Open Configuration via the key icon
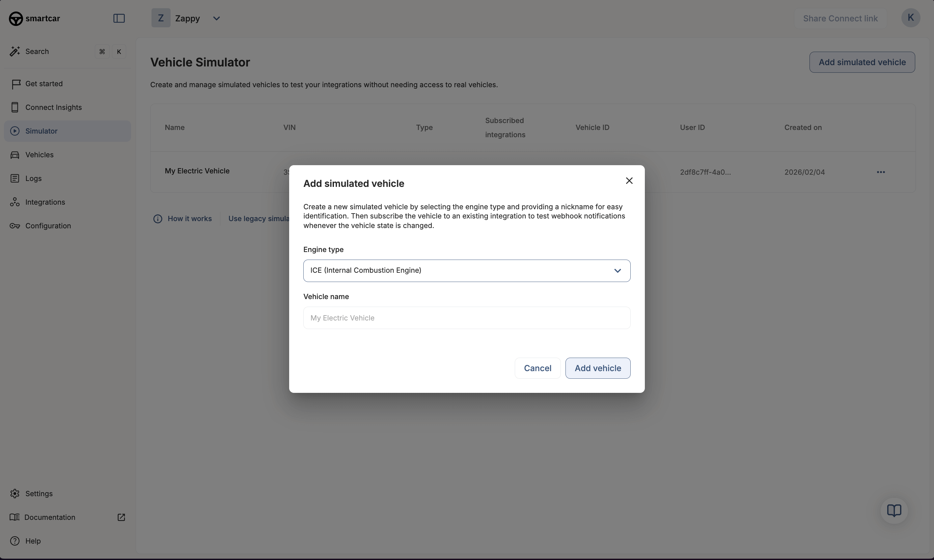The image size is (934, 560). tap(15, 226)
